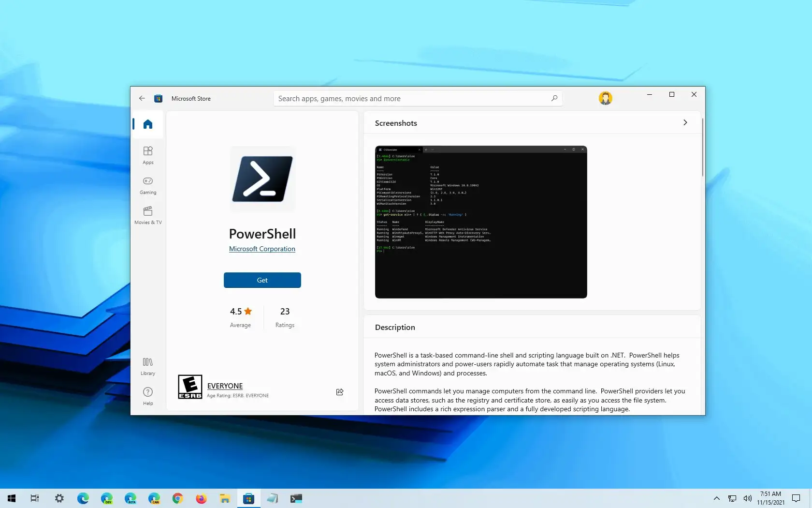Show hidden icons in the system tray
This screenshot has height=508, width=812.
click(x=716, y=498)
